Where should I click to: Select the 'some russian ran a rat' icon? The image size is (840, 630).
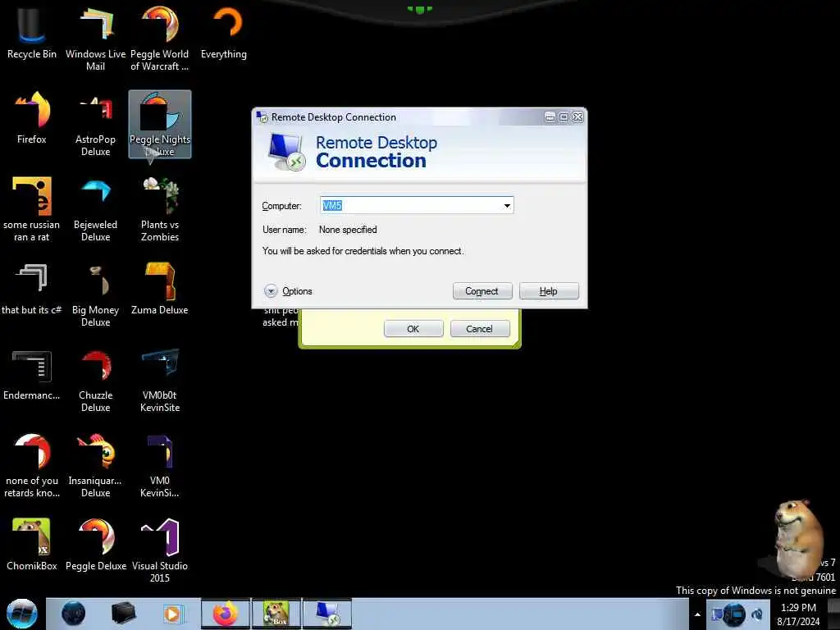[x=32, y=209]
